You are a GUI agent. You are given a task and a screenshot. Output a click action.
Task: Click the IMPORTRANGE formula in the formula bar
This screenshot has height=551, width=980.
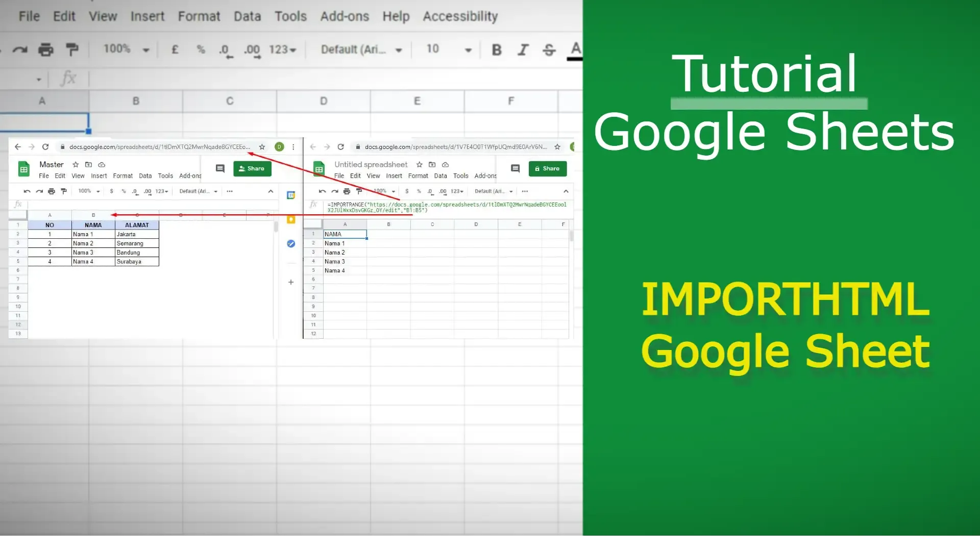tap(447, 207)
